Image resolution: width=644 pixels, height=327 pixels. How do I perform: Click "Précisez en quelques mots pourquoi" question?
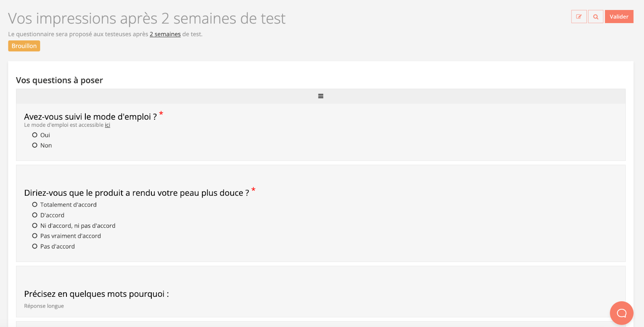tap(97, 294)
